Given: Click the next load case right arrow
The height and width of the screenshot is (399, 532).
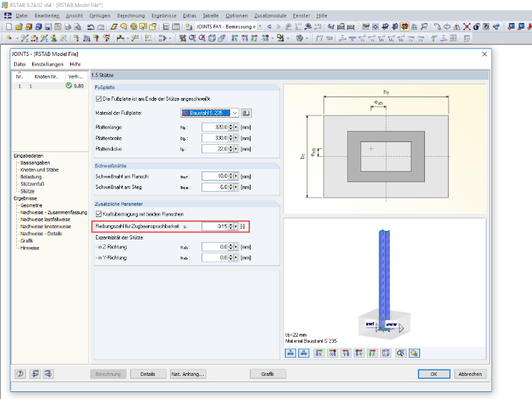Looking at the screenshot, I should tap(279, 27).
